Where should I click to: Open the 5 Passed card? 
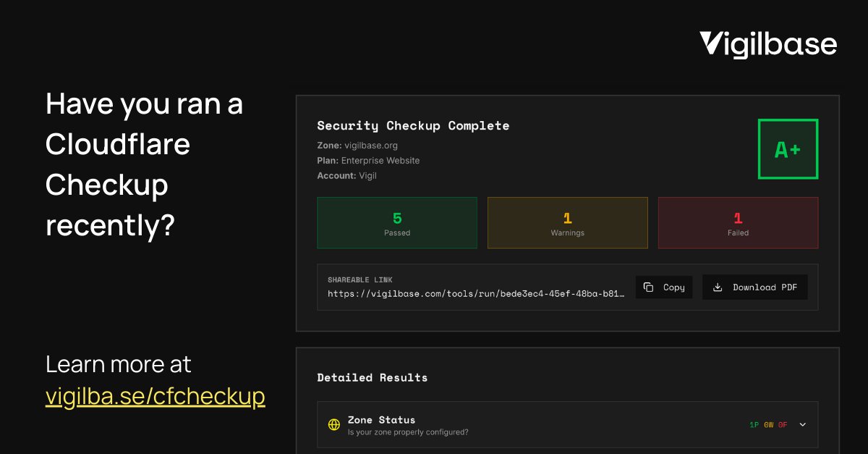397,223
